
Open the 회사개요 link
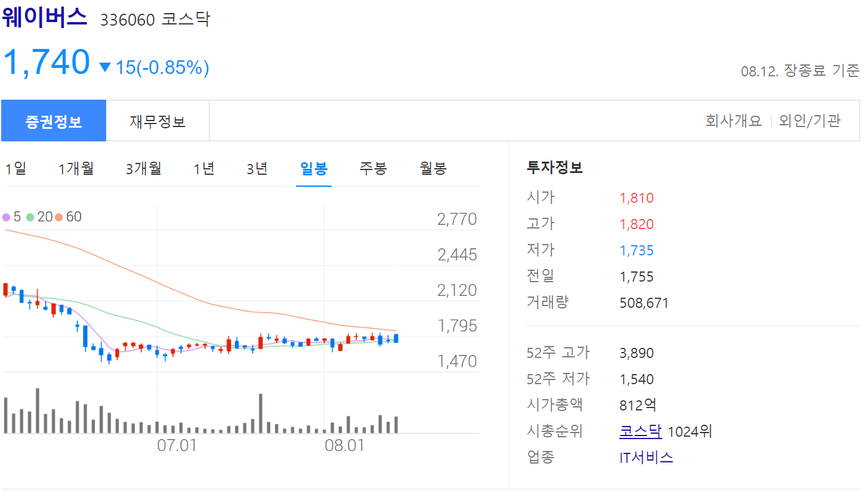coord(733,121)
